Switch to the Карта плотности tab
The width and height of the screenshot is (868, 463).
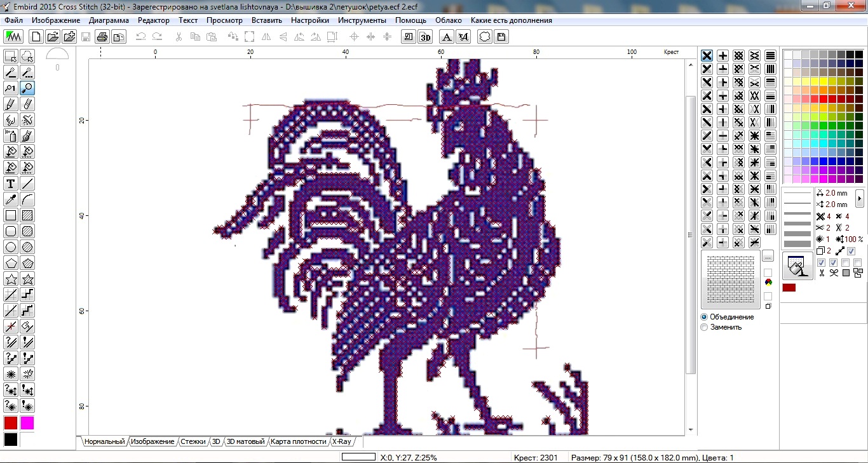(298, 441)
